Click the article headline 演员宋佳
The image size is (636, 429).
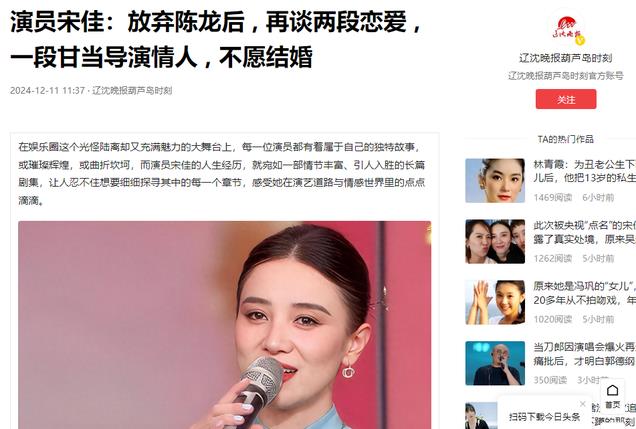click(x=217, y=39)
